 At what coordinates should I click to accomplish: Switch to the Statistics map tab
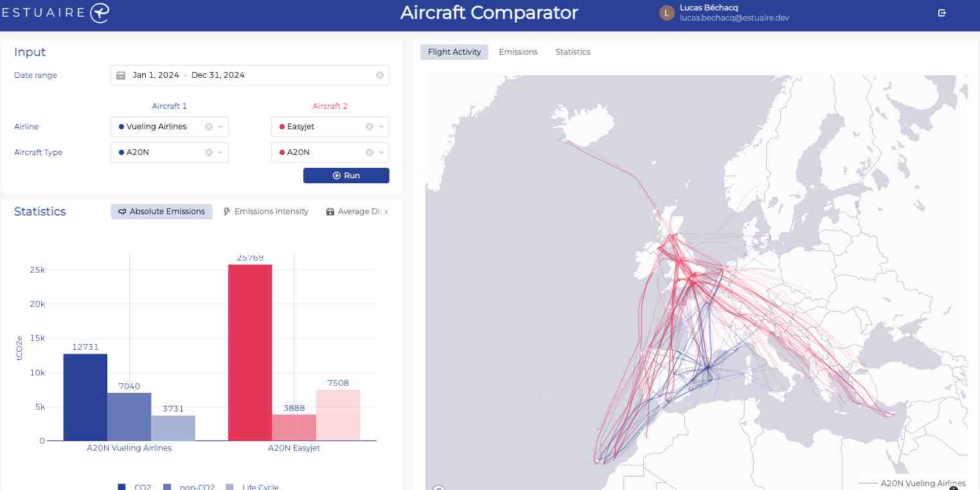573,52
